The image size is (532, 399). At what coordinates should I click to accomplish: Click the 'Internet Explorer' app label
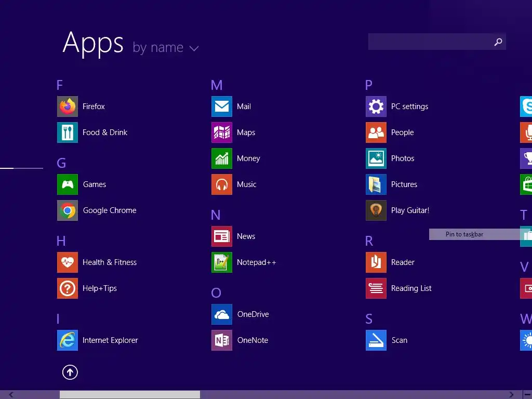tap(110, 340)
